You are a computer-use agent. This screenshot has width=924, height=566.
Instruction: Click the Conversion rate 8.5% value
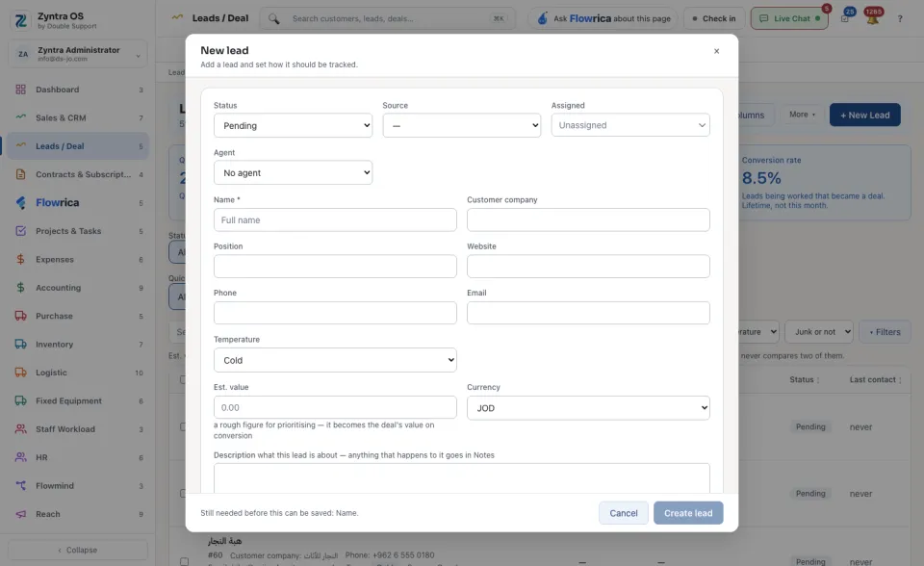[x=761, y=178]
